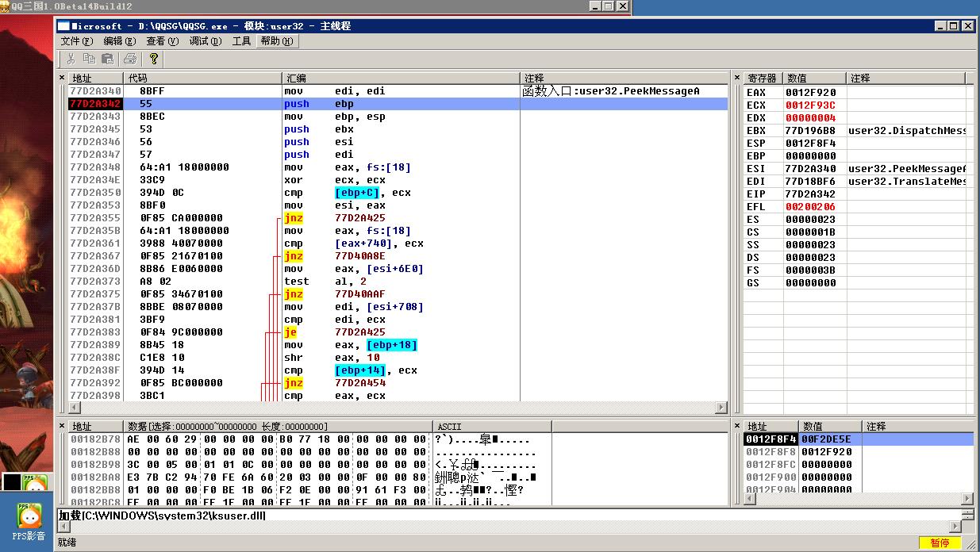Click the je 77D2A425 instruction row
Screen dimensions: 980x552
pyautogui.click(x=397, y=332)
